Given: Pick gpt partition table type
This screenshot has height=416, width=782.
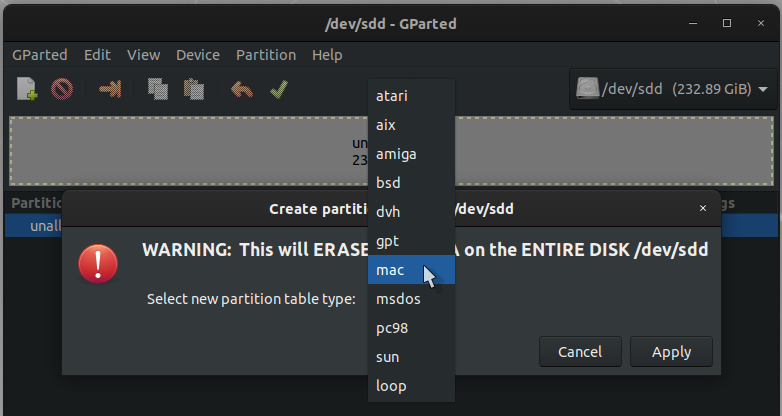Looking at the screenshot, I should (411, 241).
